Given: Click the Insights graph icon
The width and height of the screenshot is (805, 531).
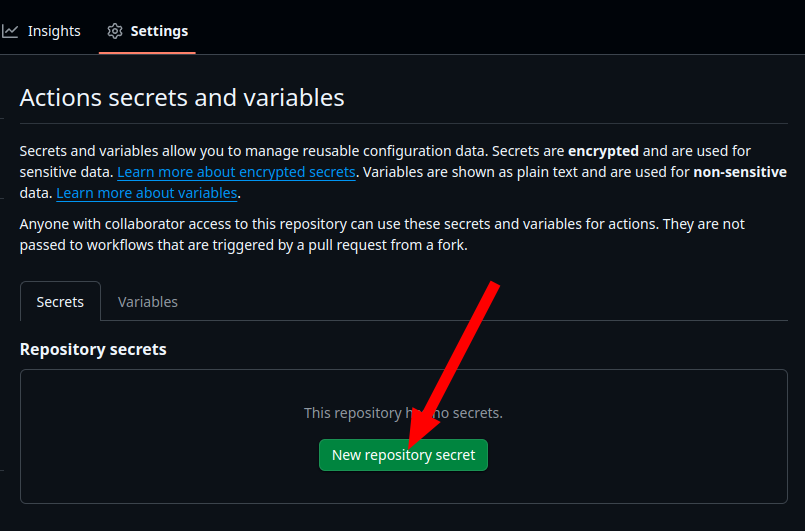Looking at the screenshot, I should [10, 31].
